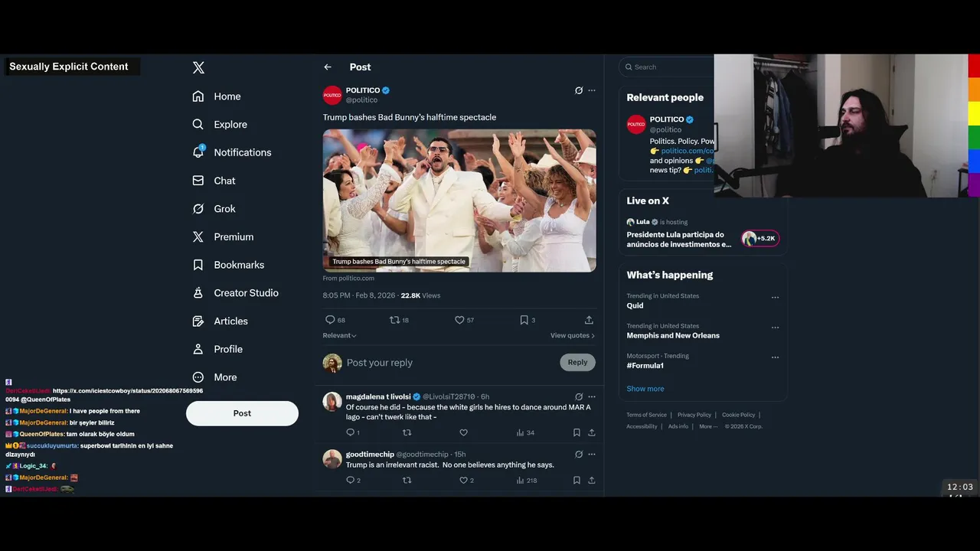980x551 pixels.
Task: Open the From politico.com link
Action: [348, 279]
